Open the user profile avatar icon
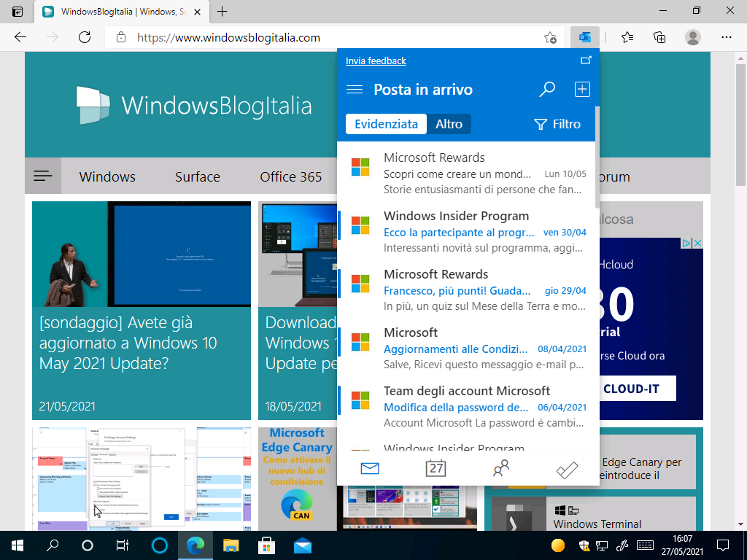747x560 pixels. point(693,37)
